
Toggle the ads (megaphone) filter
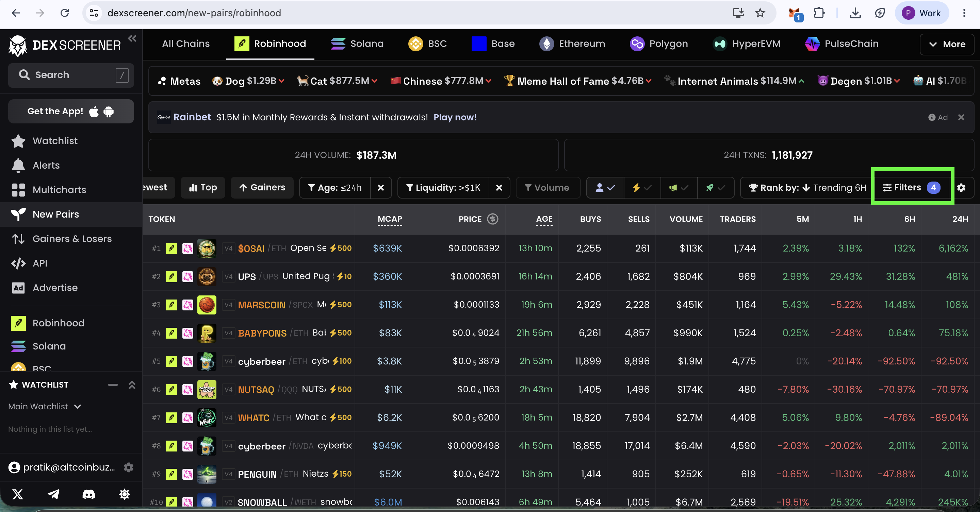tap(679, 187)
